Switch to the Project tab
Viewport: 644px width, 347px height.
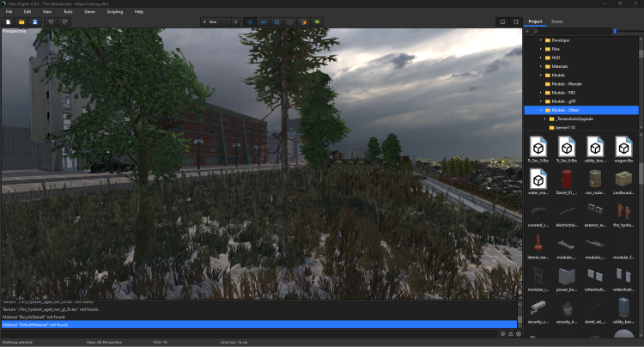pos(535,21)
